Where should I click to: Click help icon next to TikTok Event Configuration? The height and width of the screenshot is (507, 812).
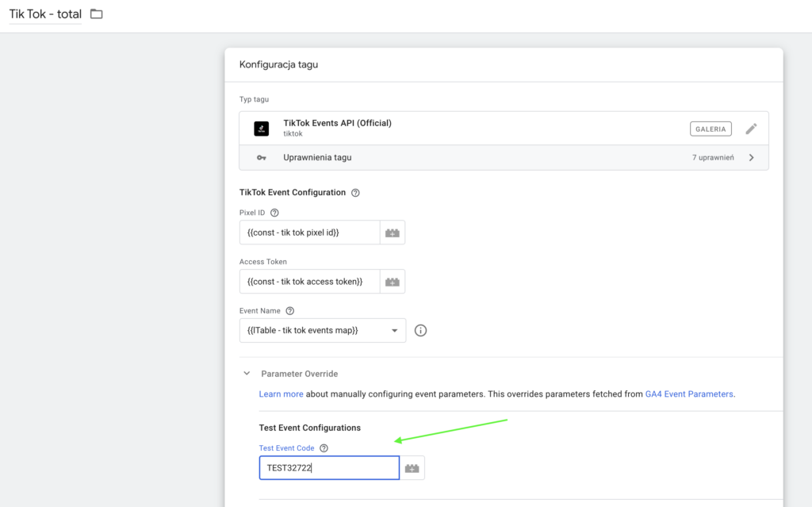point(355,193)
